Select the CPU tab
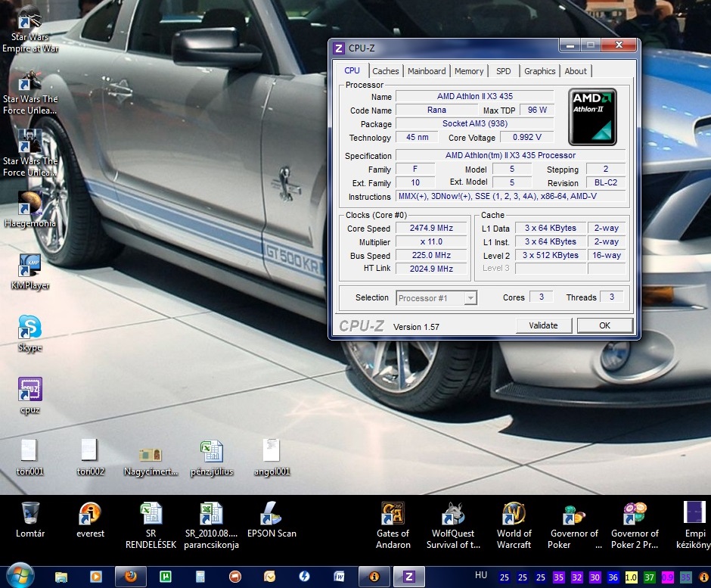Viewport: 711px width, 588px height. [352, 70]
